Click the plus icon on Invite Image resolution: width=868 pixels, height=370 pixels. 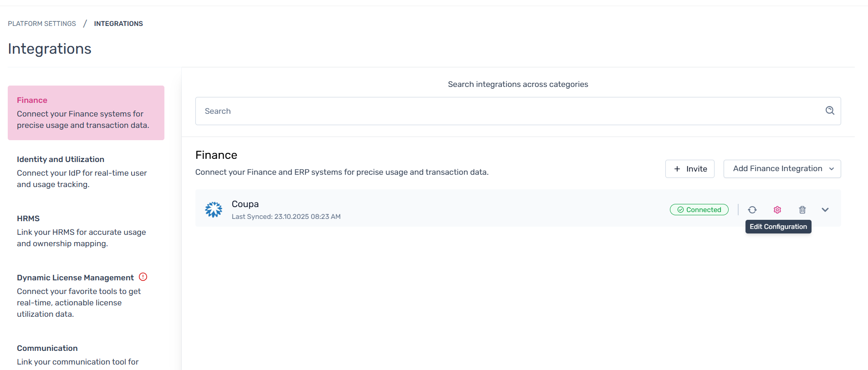[x=677, y=169]
